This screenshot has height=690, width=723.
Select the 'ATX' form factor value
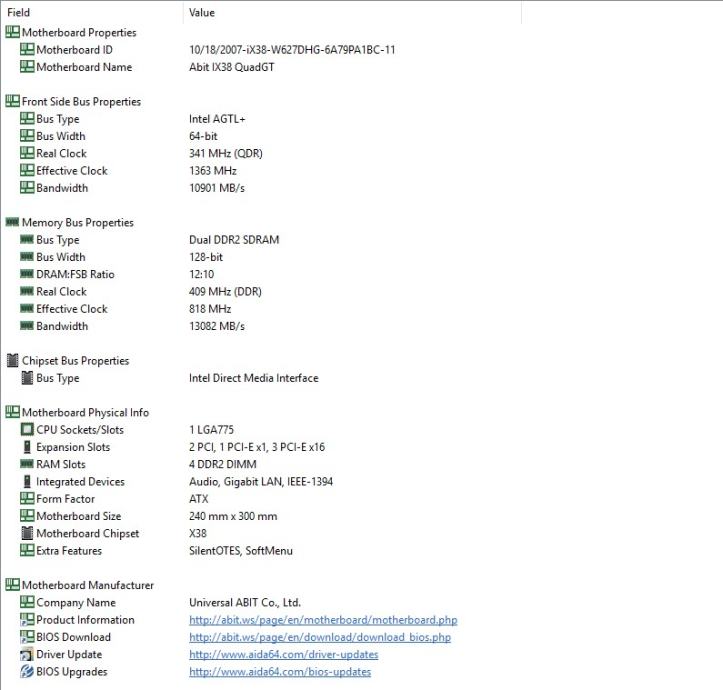[x=199, y=499]
